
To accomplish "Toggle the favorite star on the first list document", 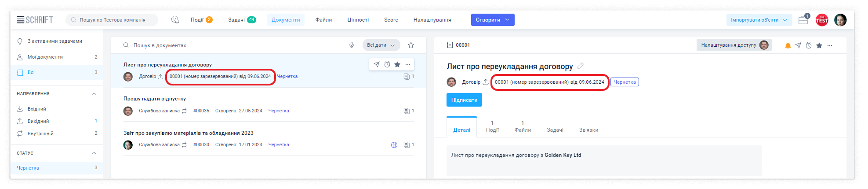I will click(x=397, y=64).
